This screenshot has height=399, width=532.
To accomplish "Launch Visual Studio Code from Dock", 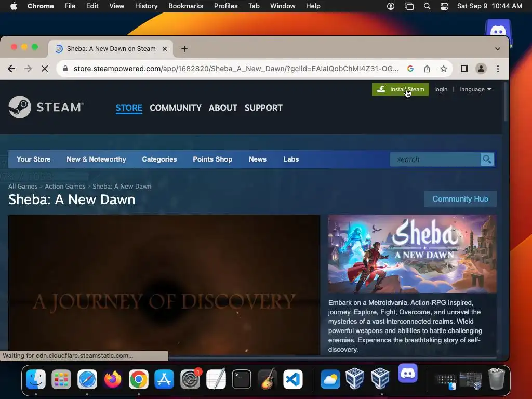I will point(293,379).
